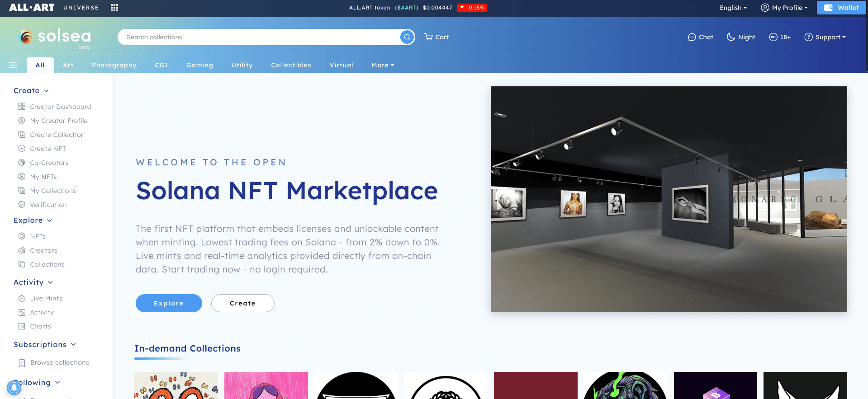Click the Wallet button
The image size is (868, 399).
point(841,8)
